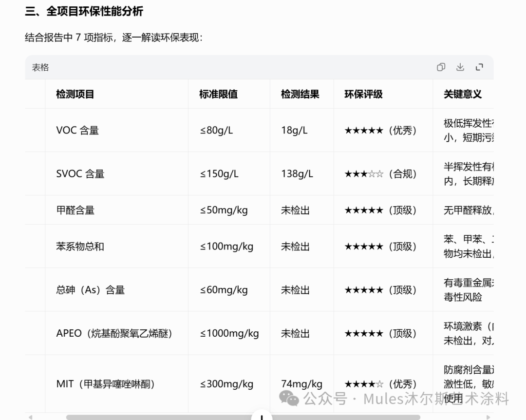526x420 pixels.
Task: Download the table via the download icon
Action: tap(460, 67)
